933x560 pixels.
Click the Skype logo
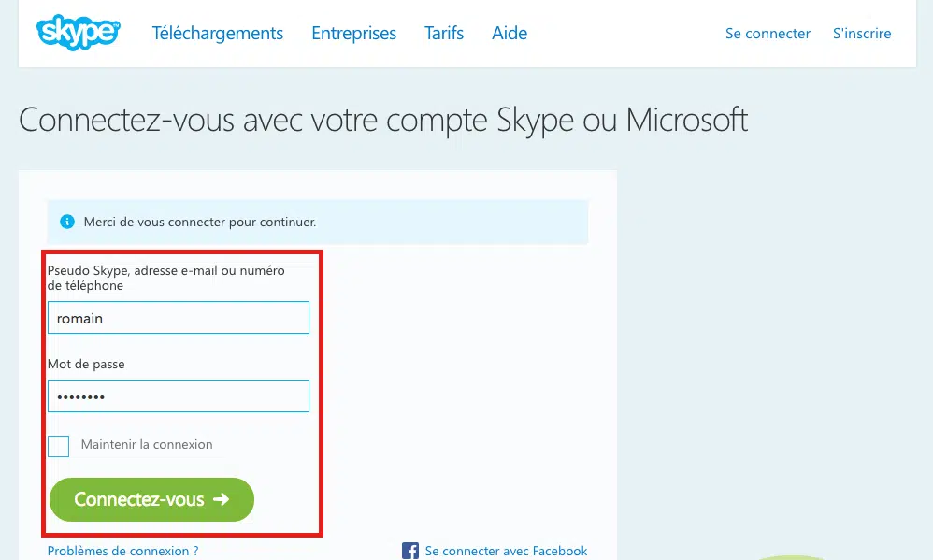point(78,32)
